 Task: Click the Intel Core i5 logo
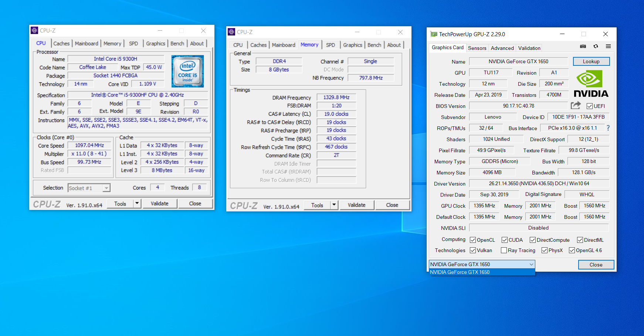[x=187, y=71]
